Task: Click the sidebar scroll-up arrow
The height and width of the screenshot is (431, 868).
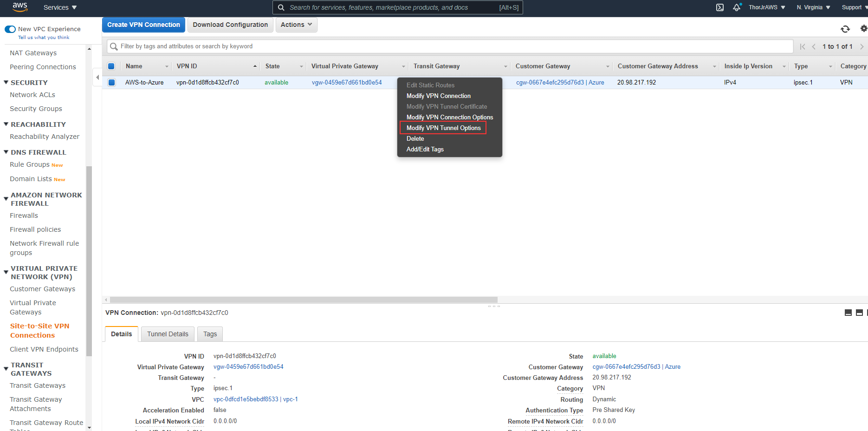Action: (x=89, y=49)
